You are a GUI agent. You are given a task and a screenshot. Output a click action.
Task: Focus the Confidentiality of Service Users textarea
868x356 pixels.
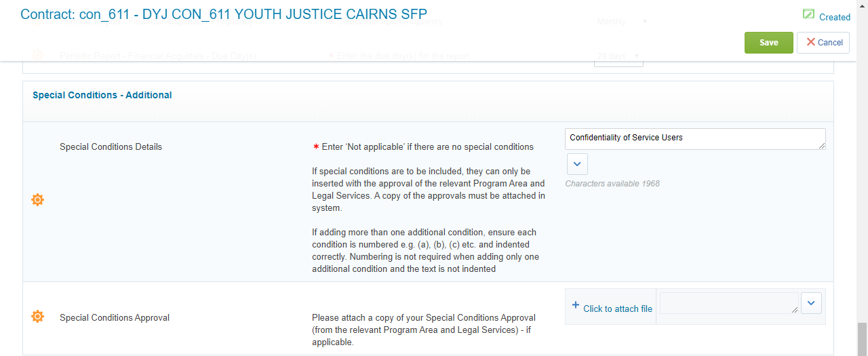coord(695,139)
